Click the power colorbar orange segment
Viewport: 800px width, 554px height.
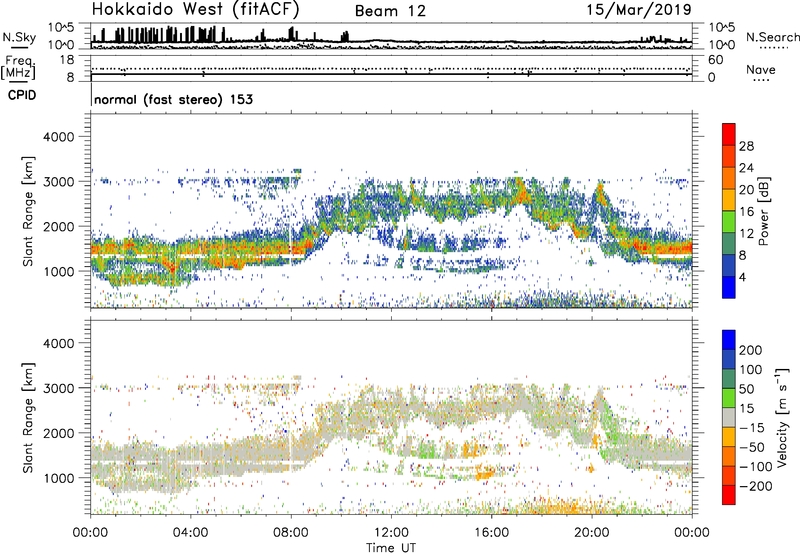729,178
